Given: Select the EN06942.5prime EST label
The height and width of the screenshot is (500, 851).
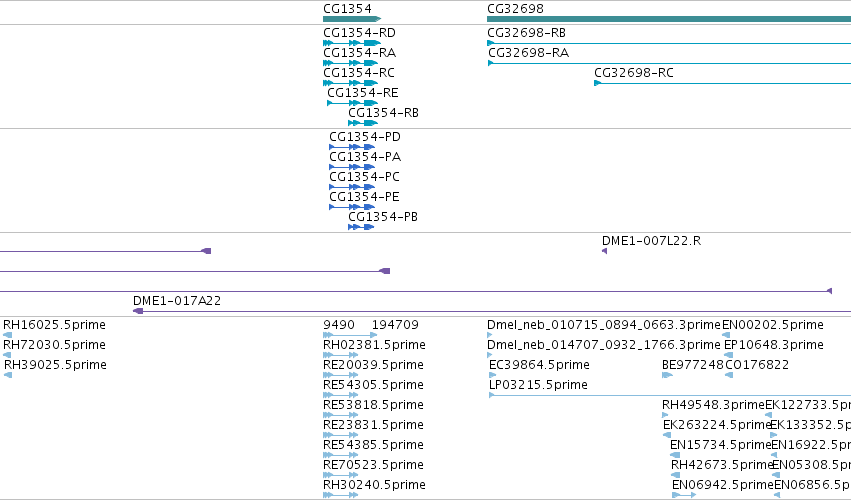Looking at the screenshot, I should 723,485.
